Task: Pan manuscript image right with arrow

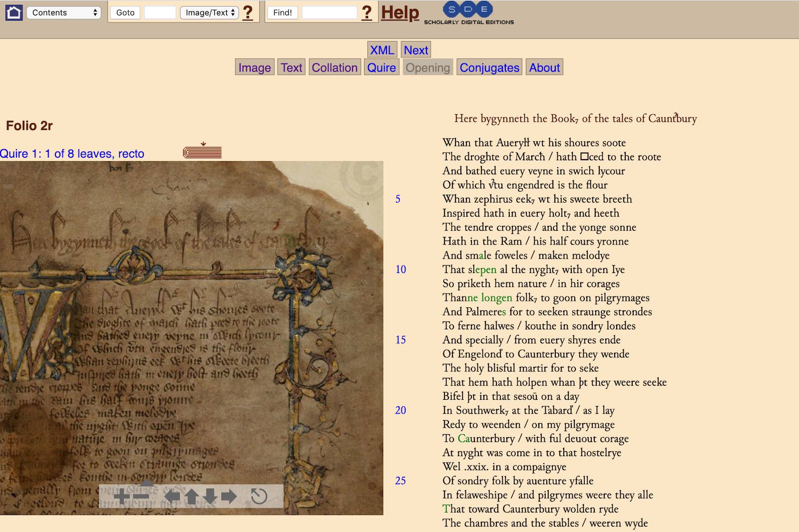Action: coord(229,496)
